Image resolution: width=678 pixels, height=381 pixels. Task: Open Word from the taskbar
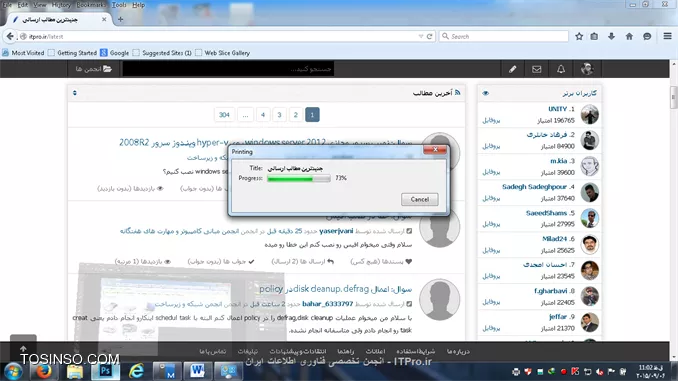[x=197, y=371]
